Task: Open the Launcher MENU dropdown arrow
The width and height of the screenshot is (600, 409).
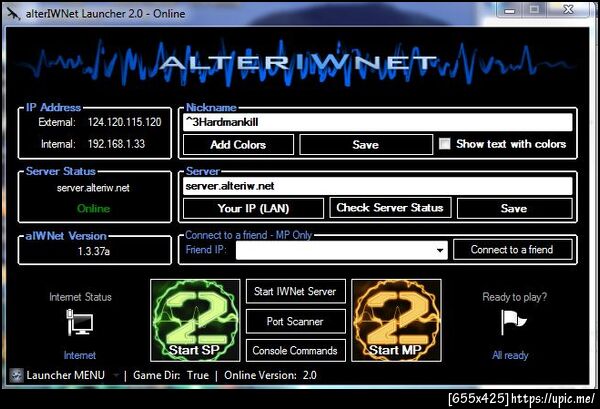Action: pos(116,376)
